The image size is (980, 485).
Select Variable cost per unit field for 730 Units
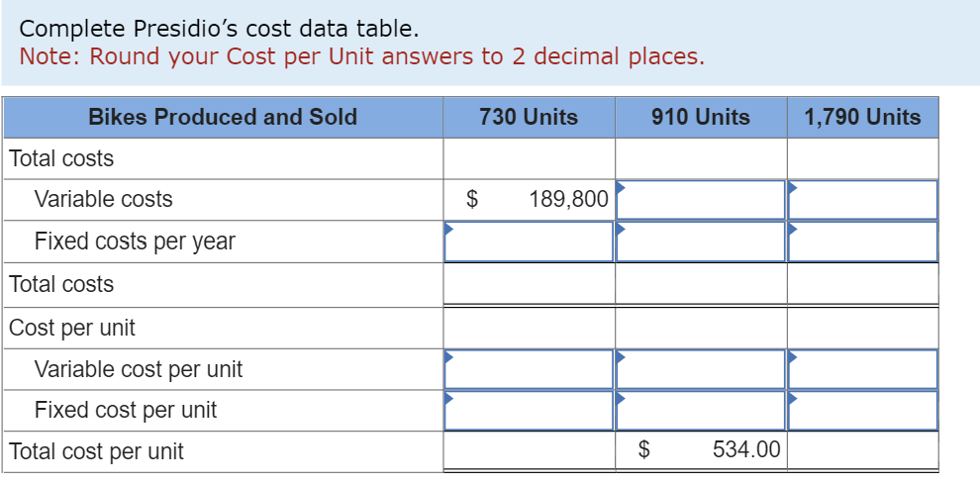(x=529, y=369)
